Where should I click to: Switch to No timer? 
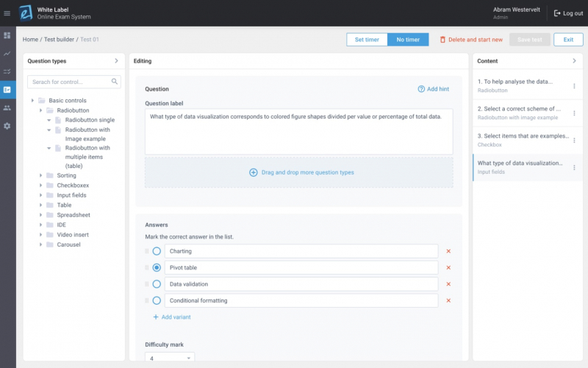pos(408,40)
